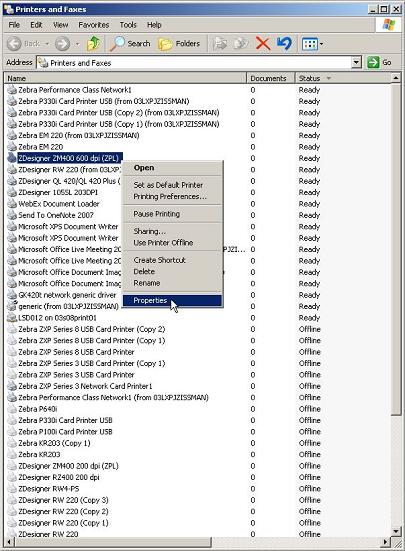Click LSD012 on 03s08print01 printer icon
This screenshot has height=551, width=405.
click(x=12, y=318)
